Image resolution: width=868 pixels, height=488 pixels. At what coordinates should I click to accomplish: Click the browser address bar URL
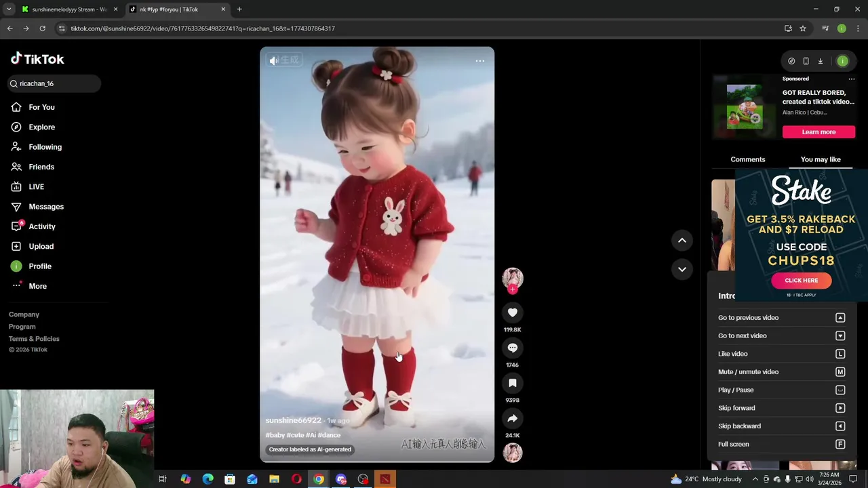203,28
